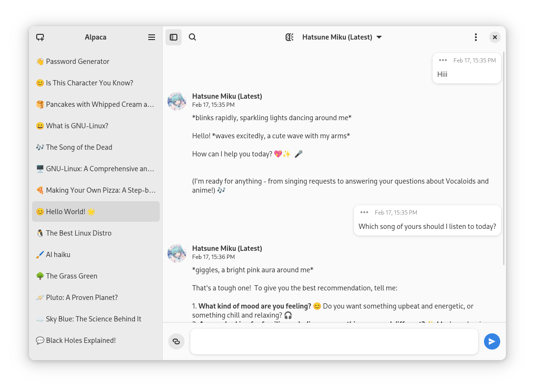Screen dimensions: 535x392
Task: Open options dots on the 'Hiii' message
Action: 443,61
